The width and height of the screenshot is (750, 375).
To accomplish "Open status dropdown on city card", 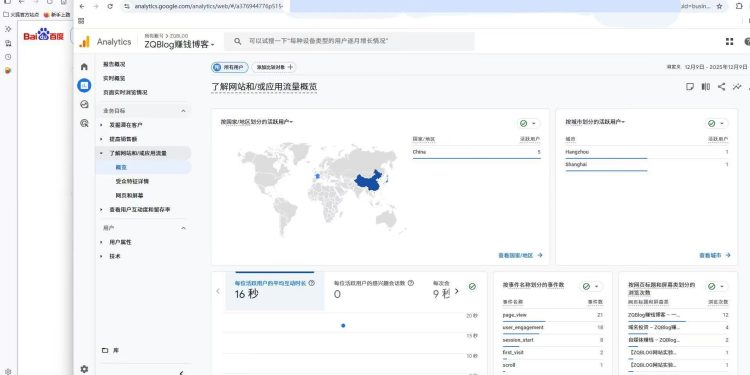I will click(x=717, y=123).
